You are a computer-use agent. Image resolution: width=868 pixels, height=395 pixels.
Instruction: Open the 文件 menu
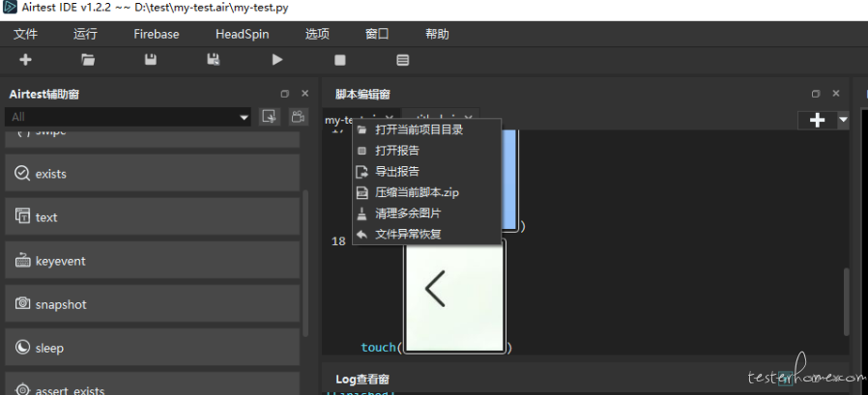[25, 34]
